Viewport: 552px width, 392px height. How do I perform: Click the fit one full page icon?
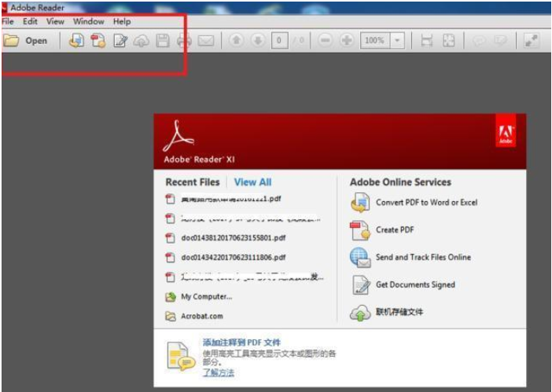click(x=448, y=41)
